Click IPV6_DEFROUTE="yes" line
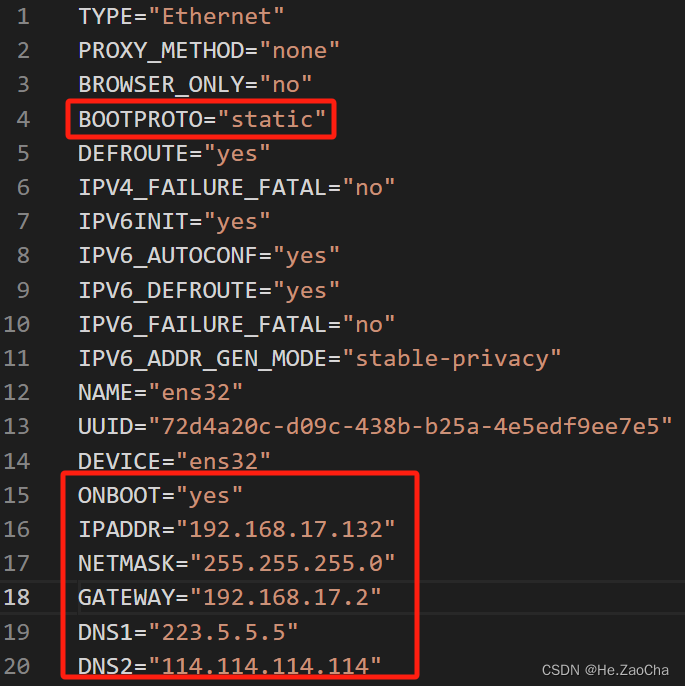 coord(209,290)
